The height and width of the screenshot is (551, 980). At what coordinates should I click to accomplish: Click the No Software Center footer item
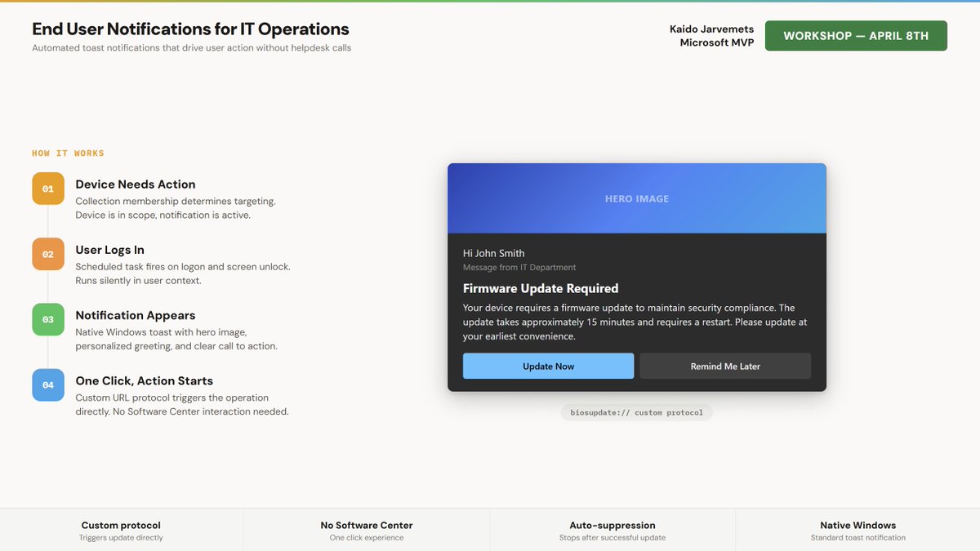(x=367, y=531)
